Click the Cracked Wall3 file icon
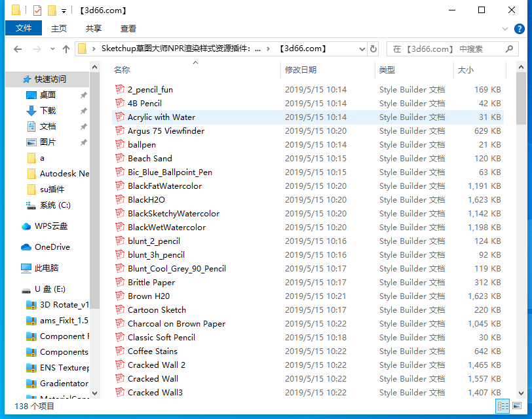 pyautogui.click(x=120, y=393)
